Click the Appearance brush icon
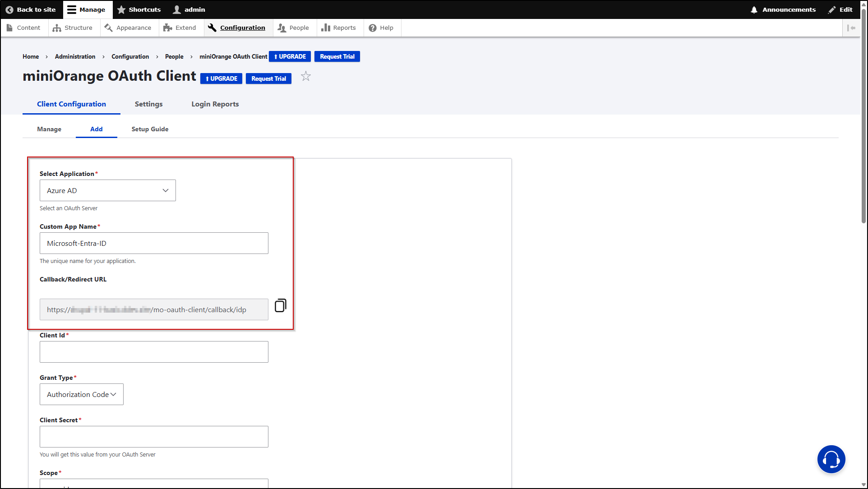The image size is (868, 489). click(108, 28)
